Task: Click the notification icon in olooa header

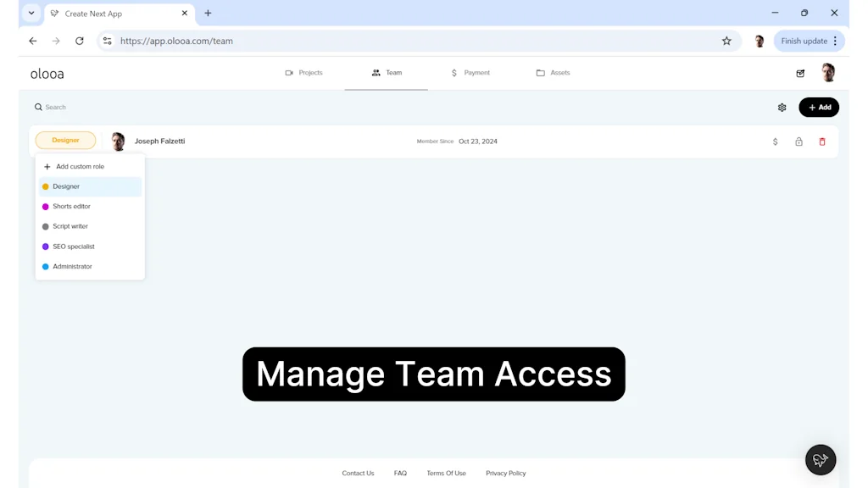Action: point(800,74)
